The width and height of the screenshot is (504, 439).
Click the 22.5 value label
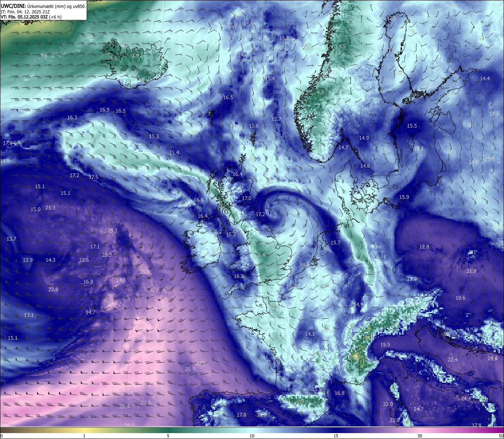tap(146, 402)
